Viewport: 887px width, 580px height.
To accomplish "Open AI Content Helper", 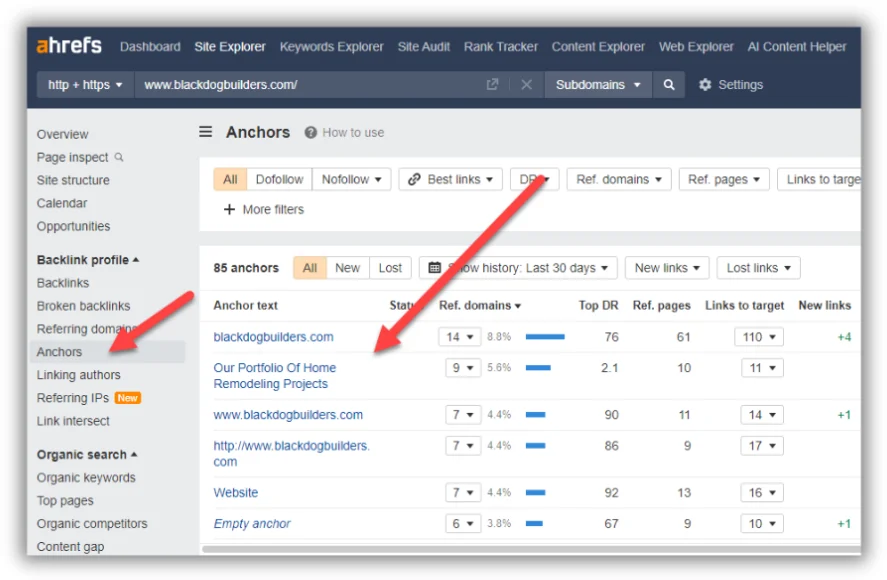I will pos(796,46).
